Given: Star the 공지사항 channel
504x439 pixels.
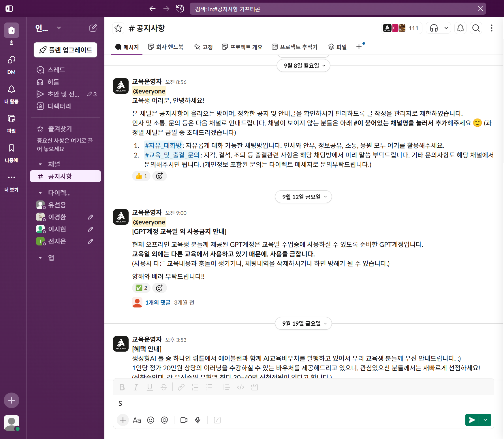Looking at the screenshot, I should click(x=118, y=28).
